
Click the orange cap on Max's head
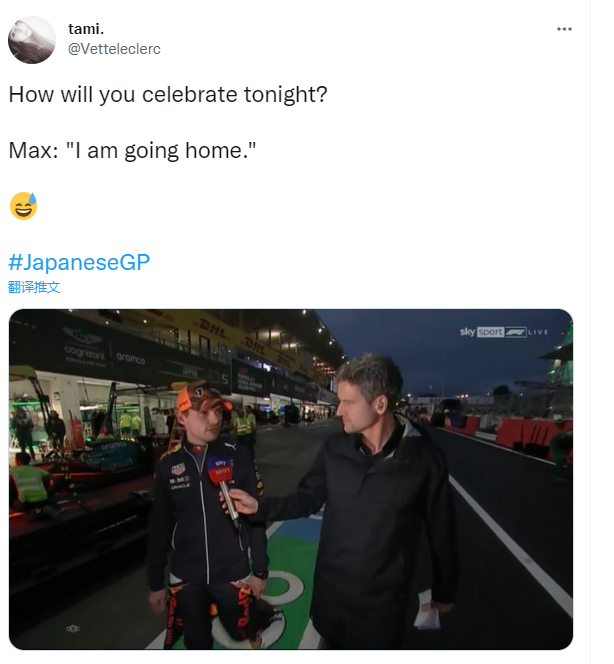(x=202, y=396)
